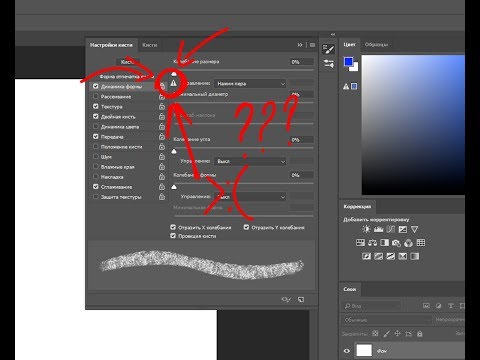Click lock image pixels brush icon
This screenshot has height=360, width=480.
coord(386,333)
